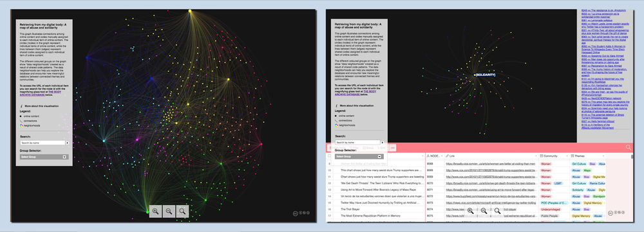Open the Resignation by Sara Ahmed link
The height and width of the screenshot is (232, 644).
pyautogui.click(x=601, y=66)
